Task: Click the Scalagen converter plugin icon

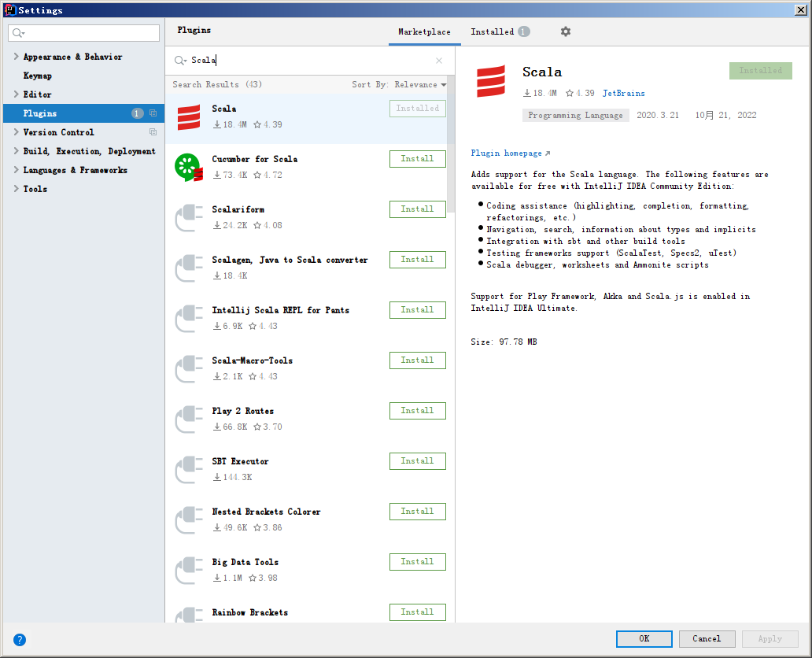Action: (x=189, y=268)
